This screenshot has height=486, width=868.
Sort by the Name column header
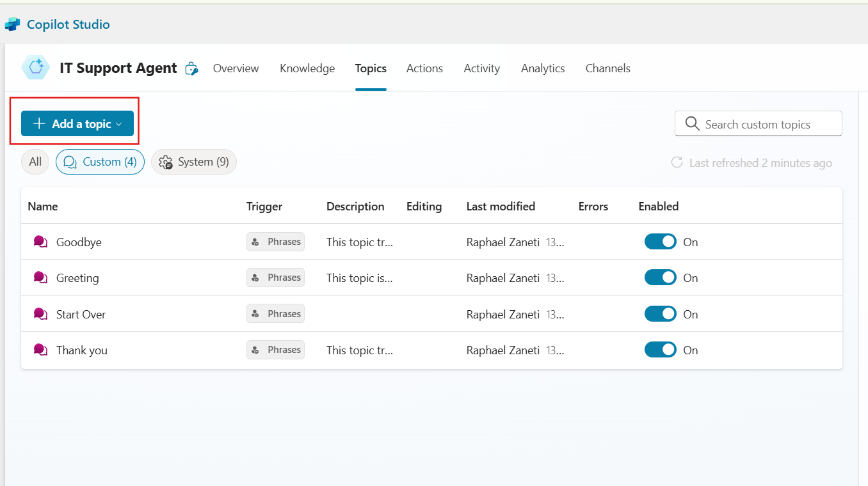(43, 206)
